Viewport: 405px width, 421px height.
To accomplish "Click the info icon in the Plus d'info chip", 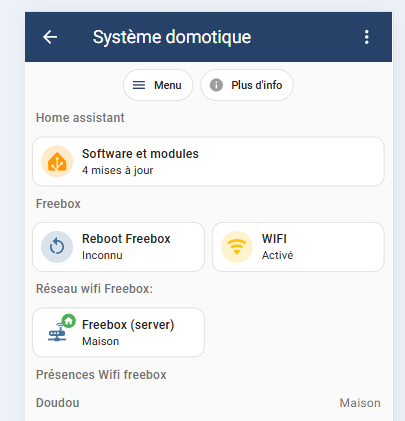I will tap(216, 85).
